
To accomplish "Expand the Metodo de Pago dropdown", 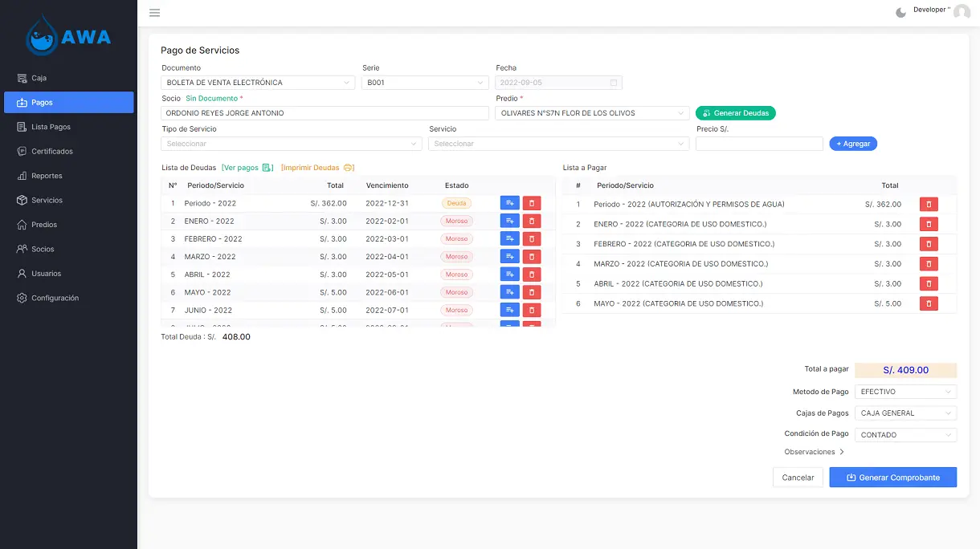I will tap(905, 392).
